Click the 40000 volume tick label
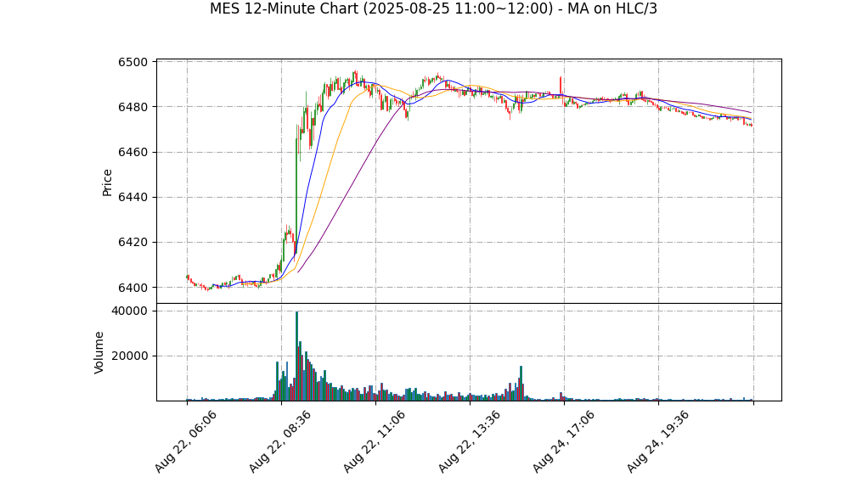The image size is (868, 488). [130, 311]
